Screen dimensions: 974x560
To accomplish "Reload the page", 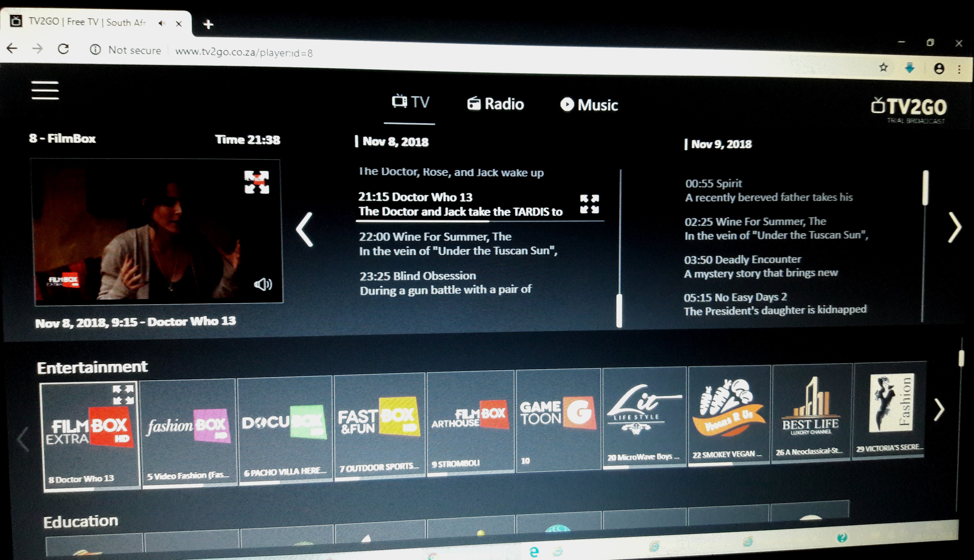I will click(63, 49).
